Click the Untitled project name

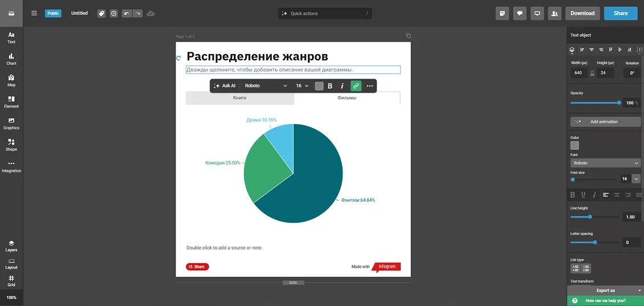click(79, 13)
